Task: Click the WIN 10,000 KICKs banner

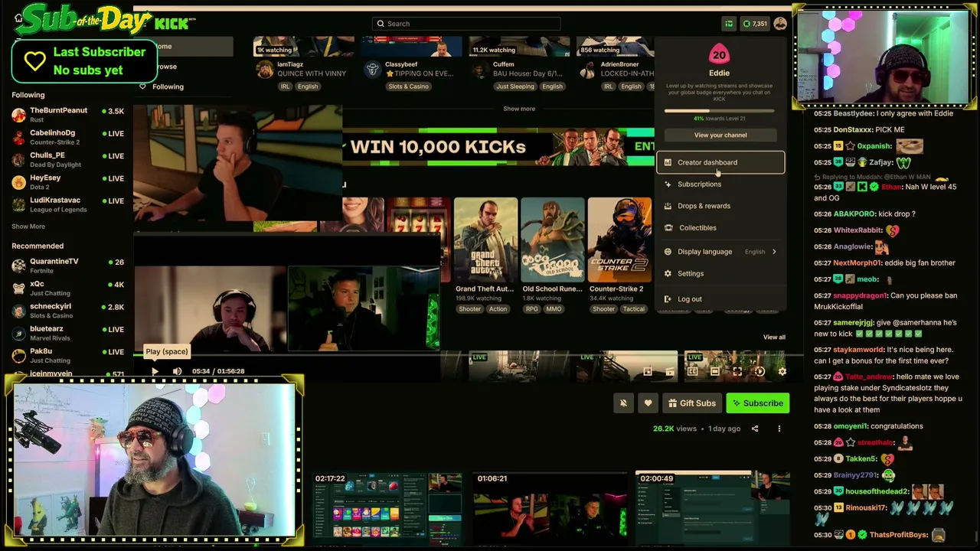Action: coord(498,147)
